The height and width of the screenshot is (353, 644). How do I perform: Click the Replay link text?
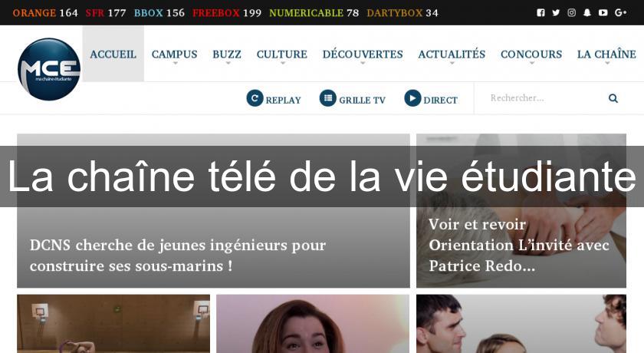pos(284,101)
